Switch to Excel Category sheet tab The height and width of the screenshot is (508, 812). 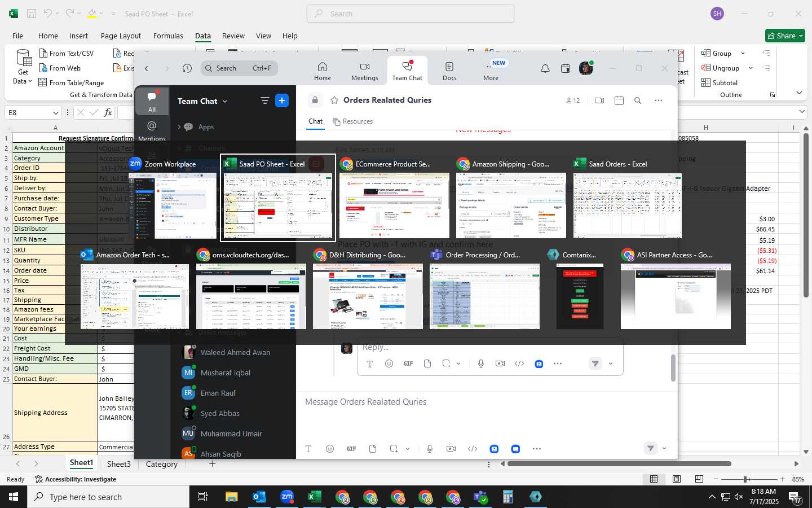[161, 464]
